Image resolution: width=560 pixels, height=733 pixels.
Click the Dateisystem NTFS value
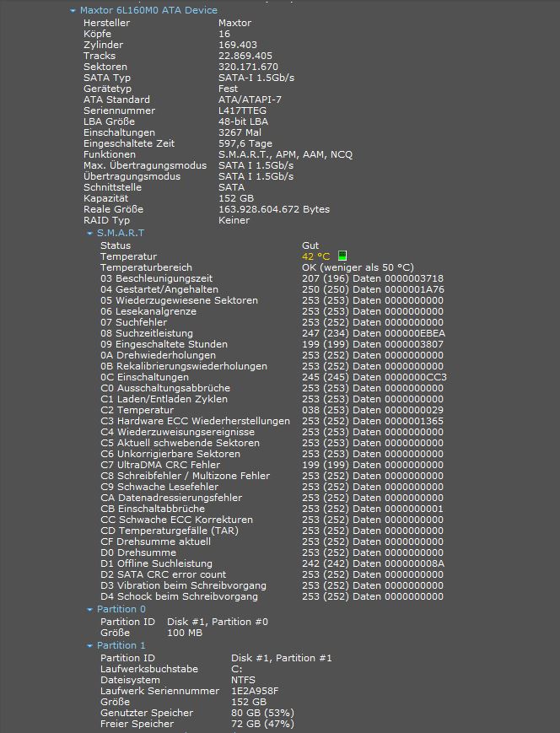pos(243,680)
